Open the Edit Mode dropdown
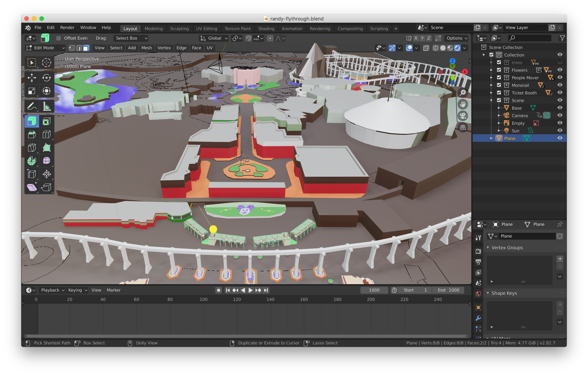 click(x=45, y=48)
